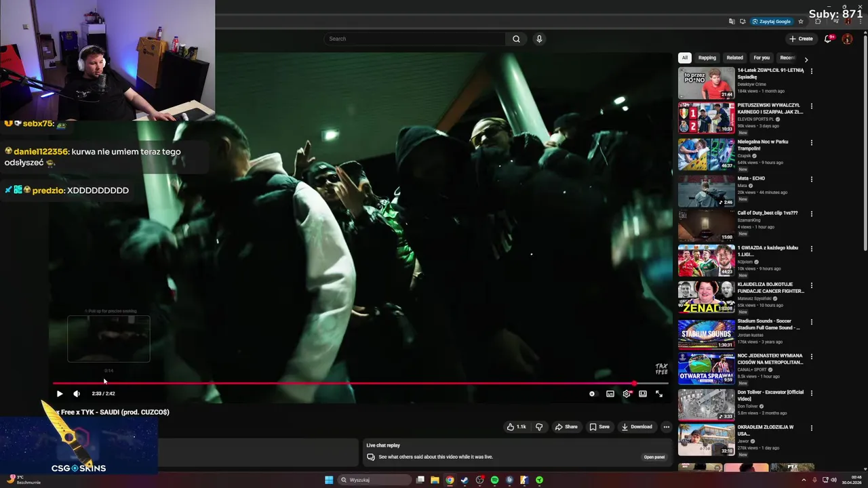
Task: Click Open panel for Live chat replay
Action: tap(654, 457)
